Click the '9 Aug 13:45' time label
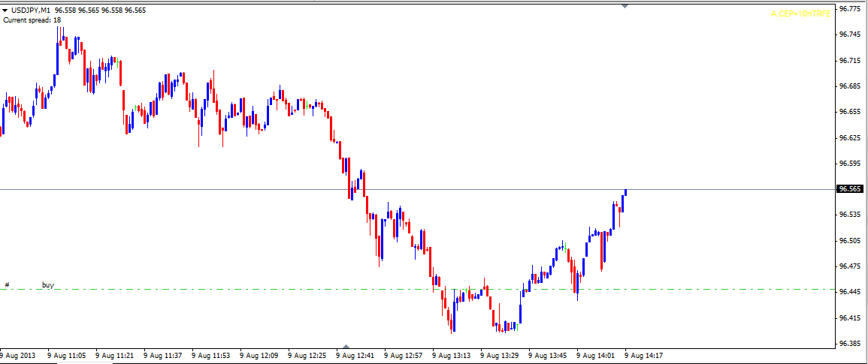The height and width of the screenshot is (364, 868). pyautogui.click(x=548, y=355)
